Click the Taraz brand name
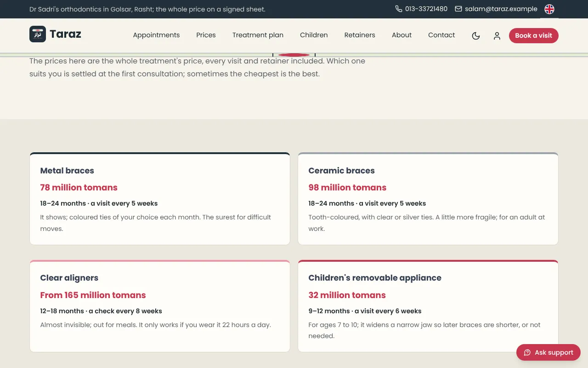The width and height of the screenshot is (588, 368). tap(65, 34)
